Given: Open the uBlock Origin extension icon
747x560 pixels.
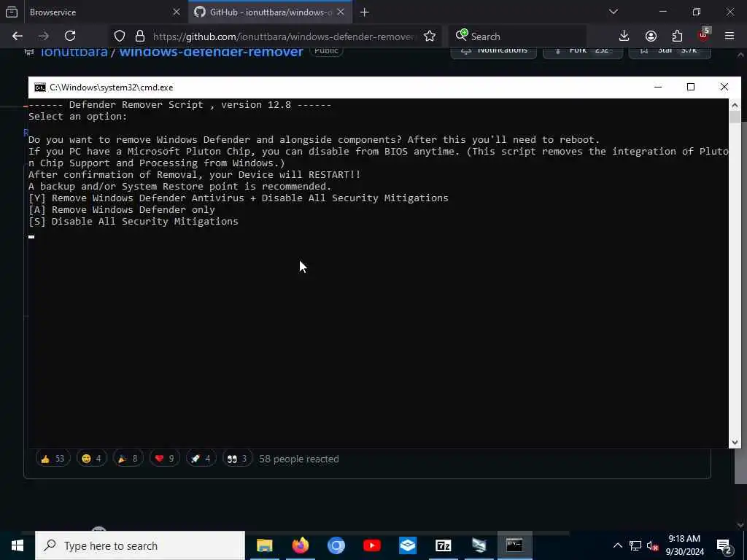Looking at the screenshot, I should tap(704, 35).
